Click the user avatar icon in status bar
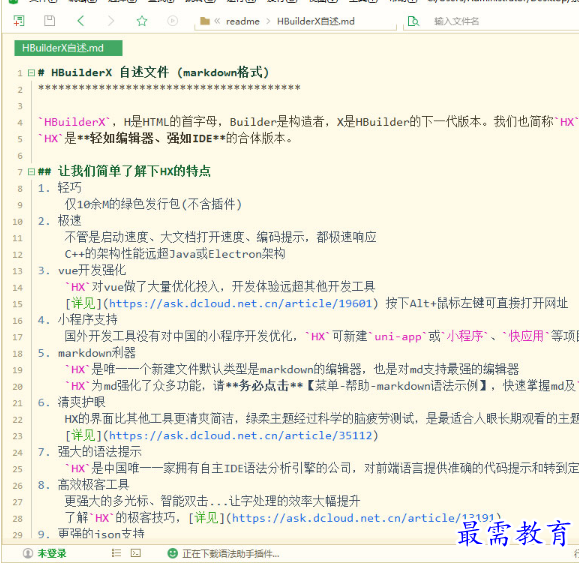579x565 pixels. point(28,553)
